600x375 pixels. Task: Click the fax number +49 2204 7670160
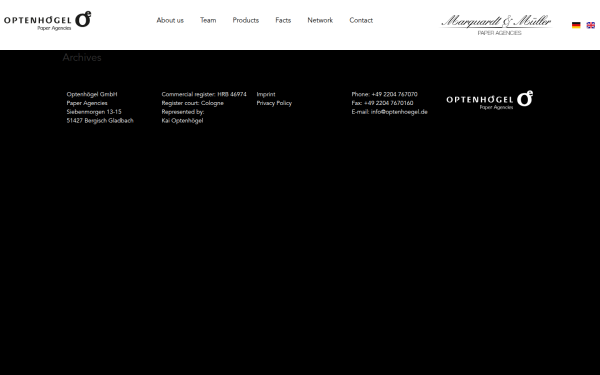pos(388,103)
